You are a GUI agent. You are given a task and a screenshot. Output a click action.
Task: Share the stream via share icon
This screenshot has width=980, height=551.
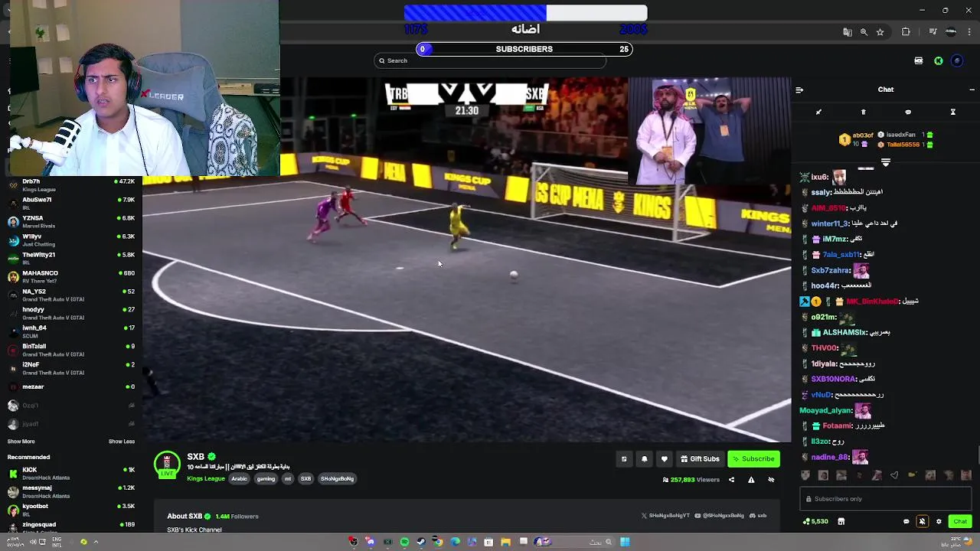(731, 480)
